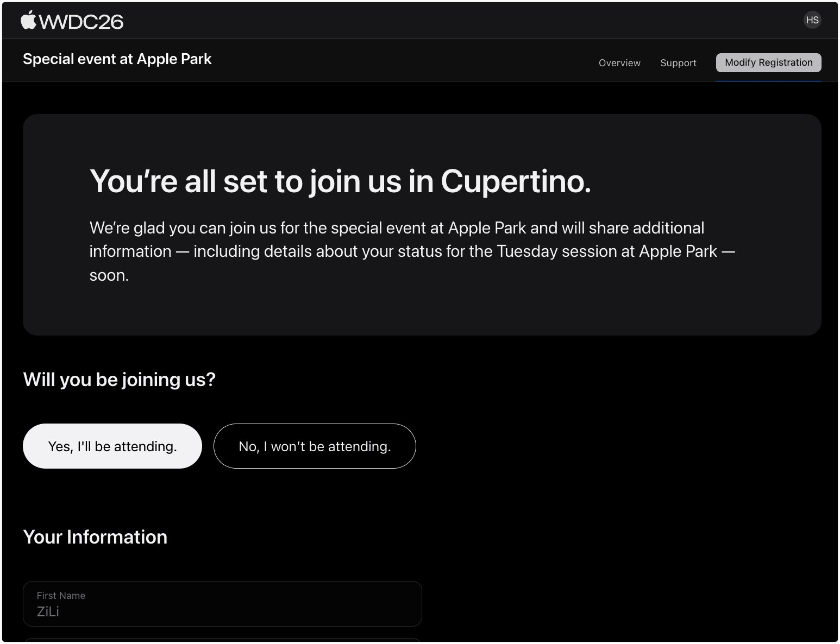Click the "Special event at Apple Park" title
The height and width of the screenshot is (644, 840).
pyautogui.click(x=117, y=59)
